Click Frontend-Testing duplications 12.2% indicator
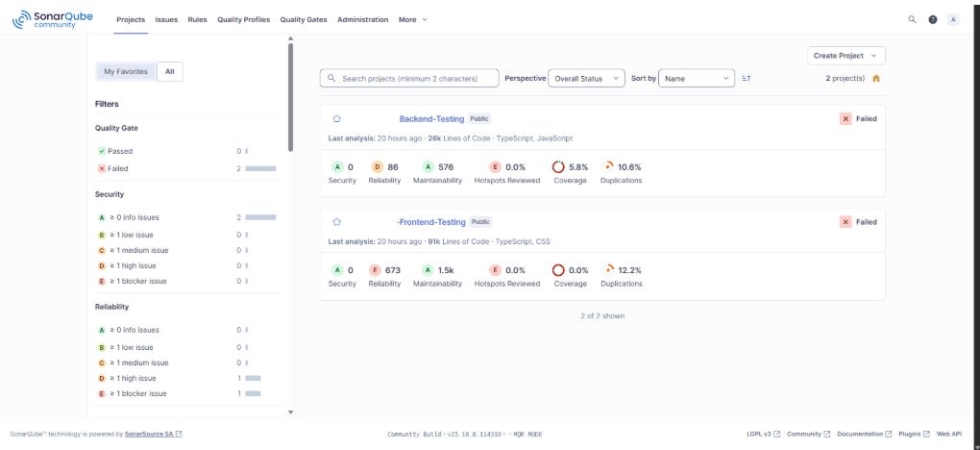The width and height of the screenshot is (980, 450). (607, 270)
